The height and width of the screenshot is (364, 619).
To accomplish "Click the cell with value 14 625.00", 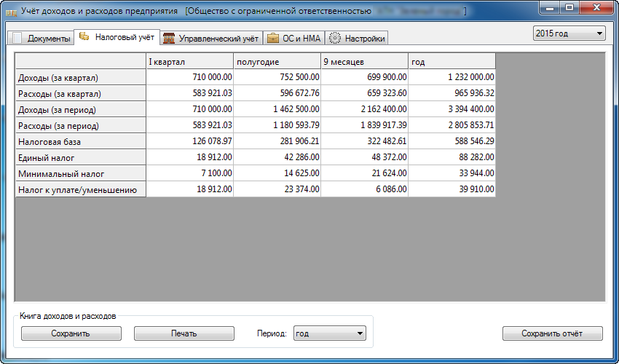I will [x=277, y=173].
